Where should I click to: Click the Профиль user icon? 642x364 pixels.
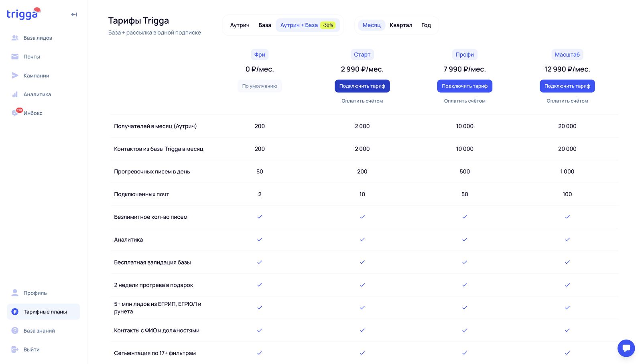coord(15,293)
